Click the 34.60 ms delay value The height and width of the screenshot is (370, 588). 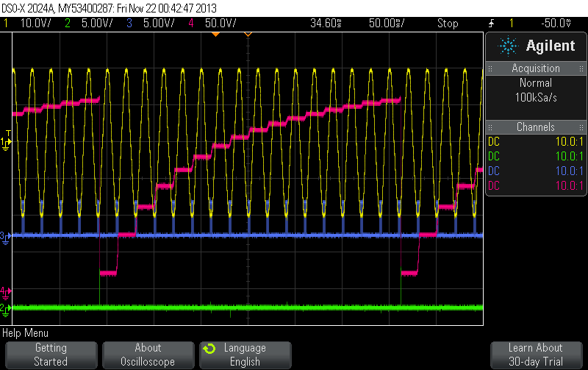pyautogui.click(x=326, y=24)
